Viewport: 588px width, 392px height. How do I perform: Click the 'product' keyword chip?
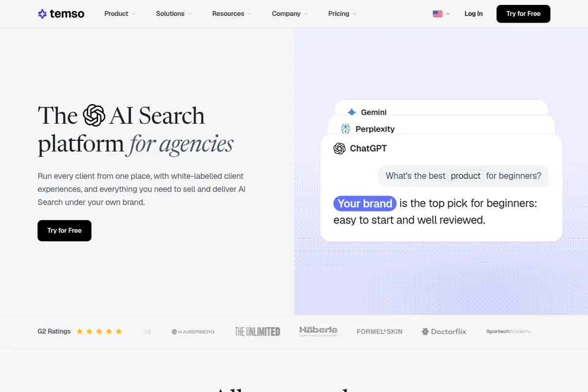(466, 176)
